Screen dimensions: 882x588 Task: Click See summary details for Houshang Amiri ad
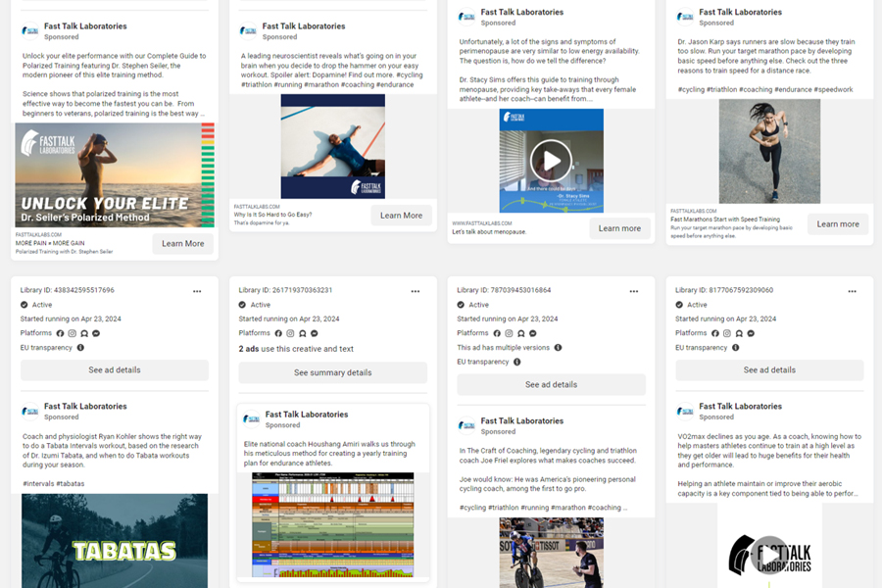pyautogui.click(x=332, y=372)
